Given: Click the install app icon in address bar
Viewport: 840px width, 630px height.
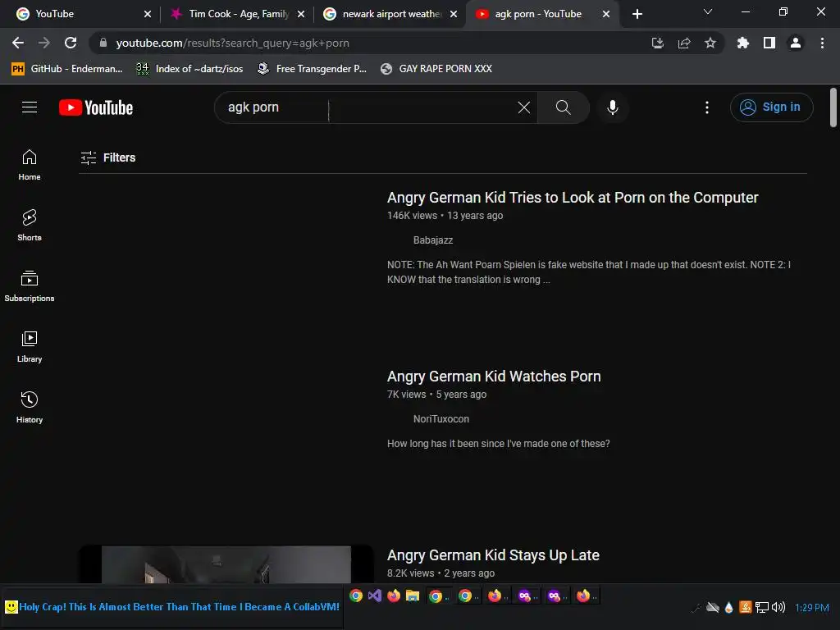Looking at the screenshot, I should [657, 43].
